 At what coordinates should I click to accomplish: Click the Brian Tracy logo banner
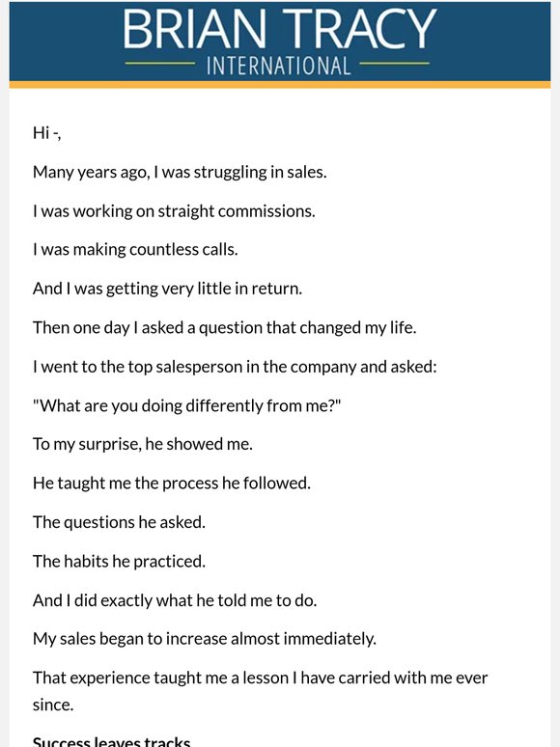tap(280, 41)
